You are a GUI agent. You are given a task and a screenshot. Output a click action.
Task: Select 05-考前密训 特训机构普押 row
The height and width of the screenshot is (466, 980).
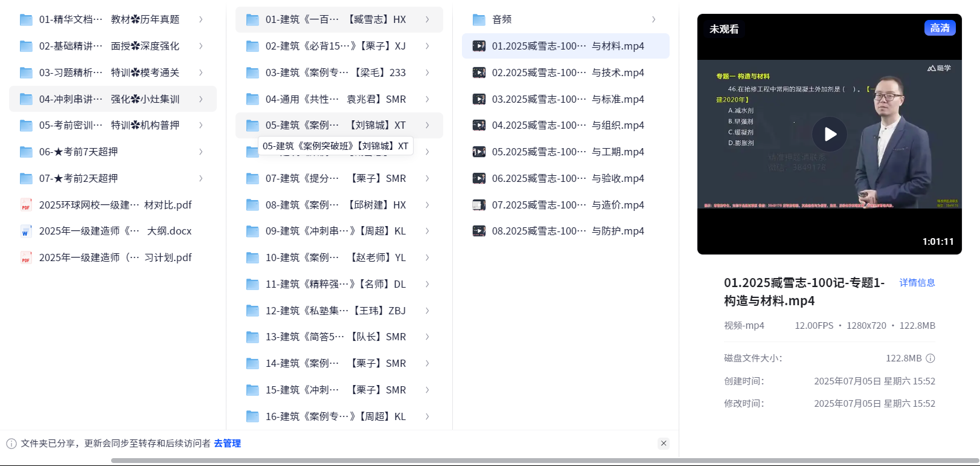click(x=113, y=125)
